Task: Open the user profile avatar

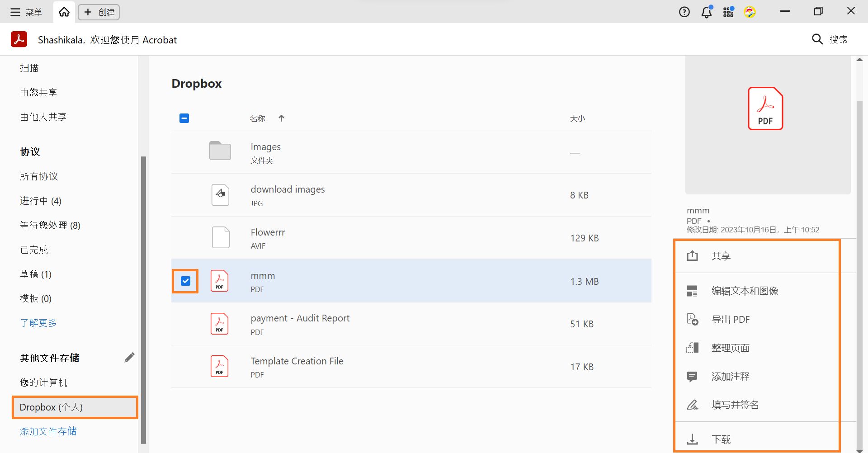Action: [750, 12]
